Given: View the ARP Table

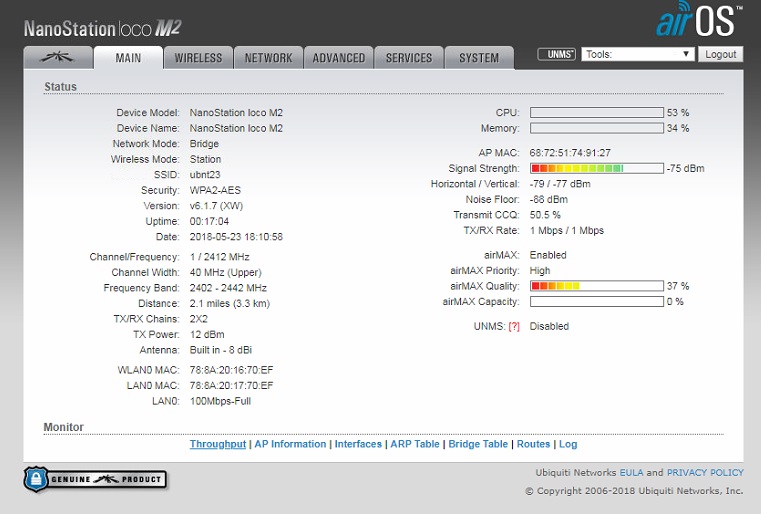Looking at the screenshot, I should 415,444.
